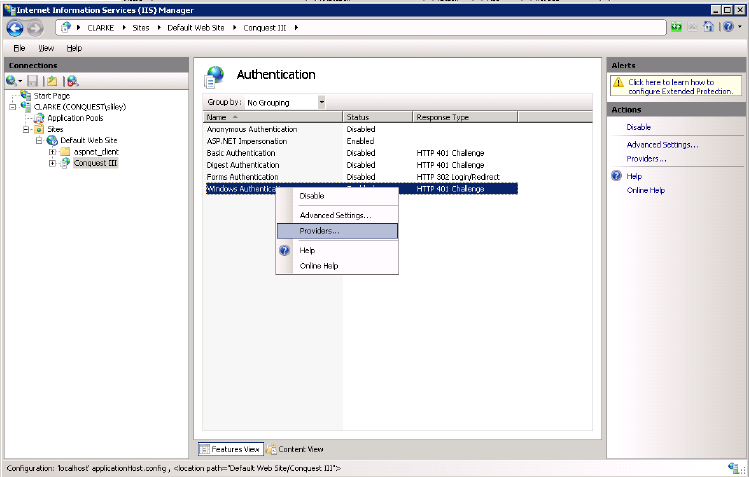Click the Delete connection icon in Connections toolbar
Screen dimensions: 749x477
click(72, 81)
